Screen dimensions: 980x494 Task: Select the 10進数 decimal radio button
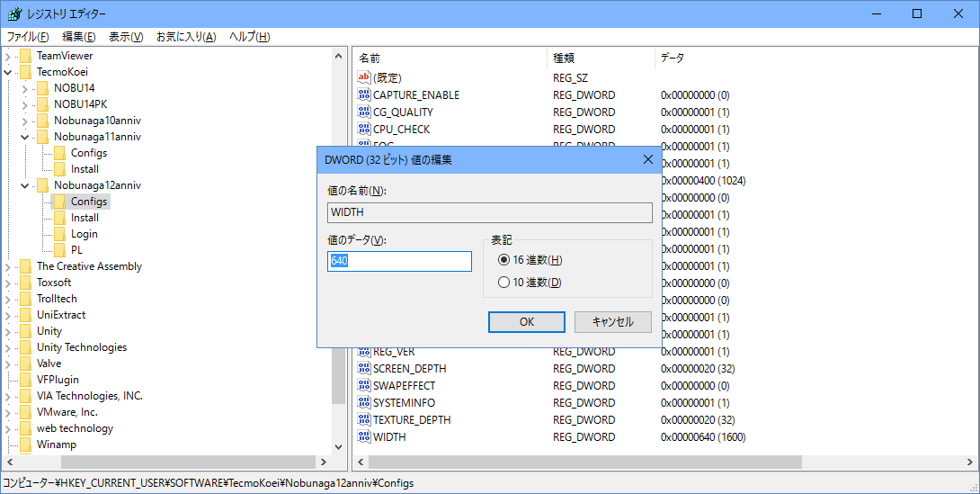click(x=503, y=283)
